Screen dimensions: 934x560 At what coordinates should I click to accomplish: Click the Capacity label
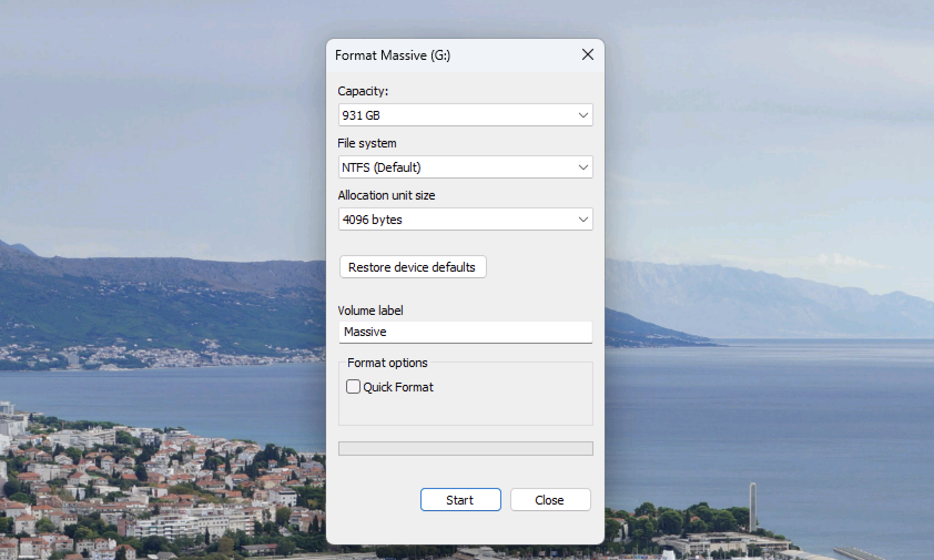coord(363,91)
